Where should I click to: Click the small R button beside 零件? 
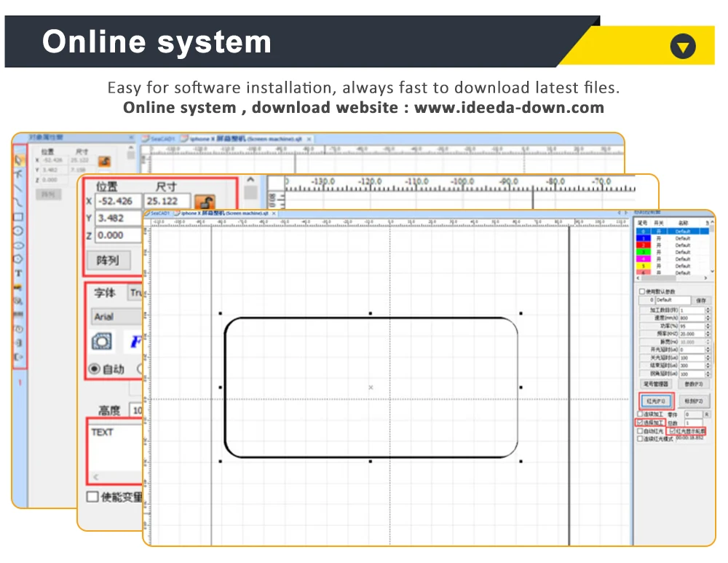click(x=707, y=414)
